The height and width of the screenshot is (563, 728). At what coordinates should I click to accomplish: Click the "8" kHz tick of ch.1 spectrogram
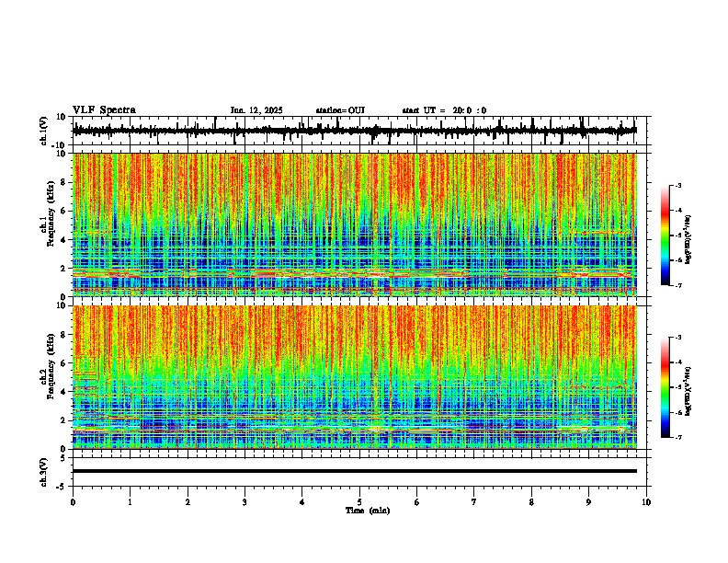coord(64,182)
